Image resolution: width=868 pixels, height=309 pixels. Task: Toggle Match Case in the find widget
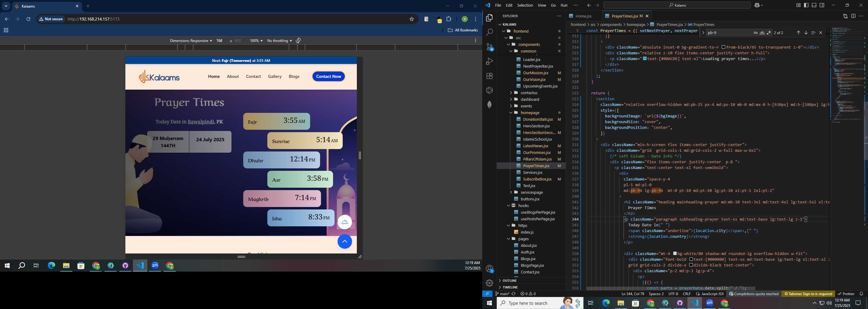point(756,33)
